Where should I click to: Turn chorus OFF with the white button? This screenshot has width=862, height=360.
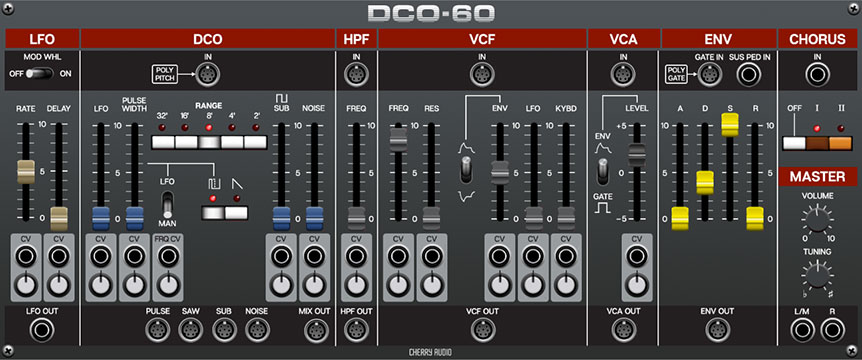[794, 143]
